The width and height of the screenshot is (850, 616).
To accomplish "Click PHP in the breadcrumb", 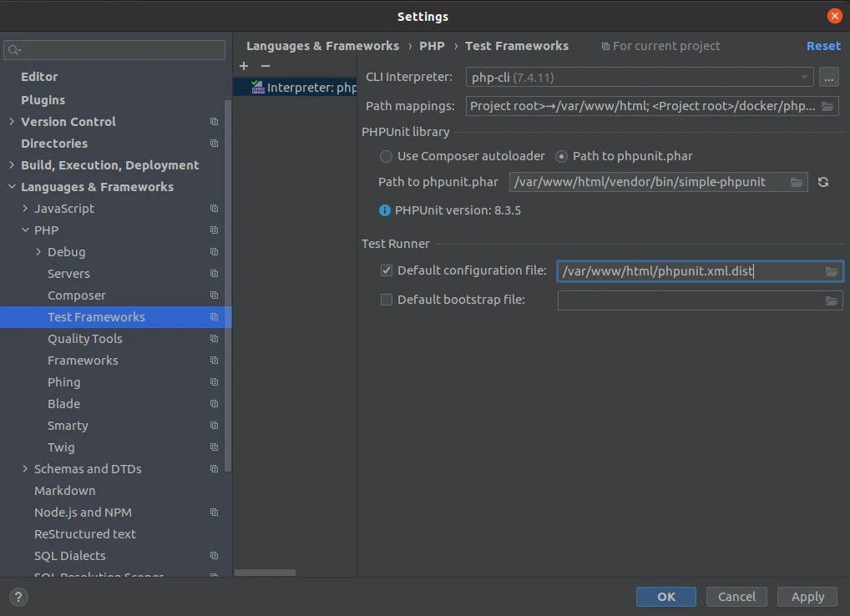I will [432, 46].
